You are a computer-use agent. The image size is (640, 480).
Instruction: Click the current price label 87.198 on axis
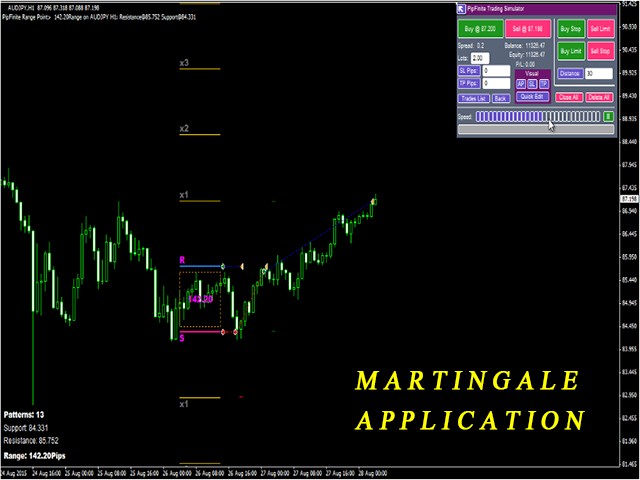[629, 199]
